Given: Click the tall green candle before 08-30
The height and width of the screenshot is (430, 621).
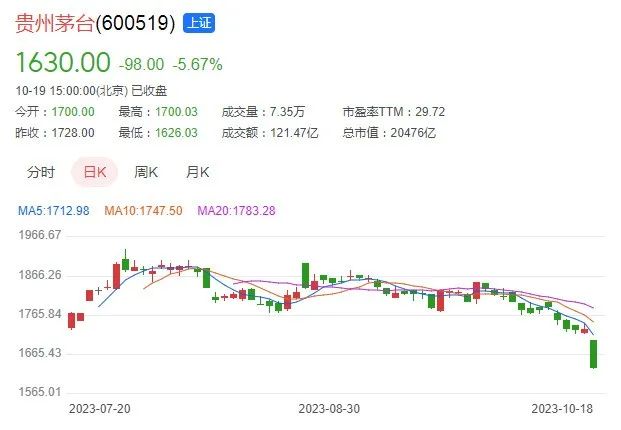Looking at the screenshot, I should (x=305, y=275).
